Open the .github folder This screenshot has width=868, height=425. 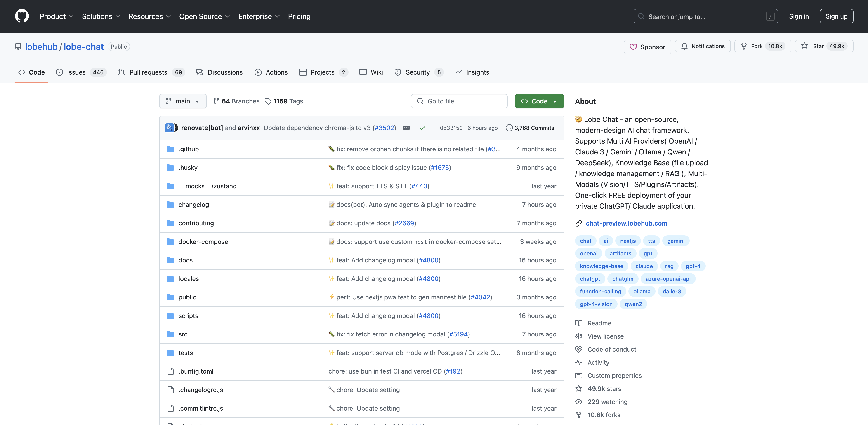(x=188, y=149)
